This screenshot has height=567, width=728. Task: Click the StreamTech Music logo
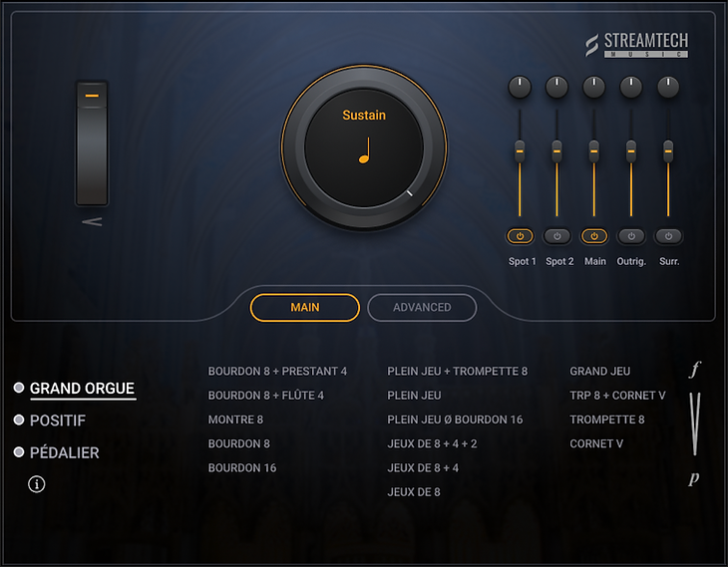coord(636,45)
